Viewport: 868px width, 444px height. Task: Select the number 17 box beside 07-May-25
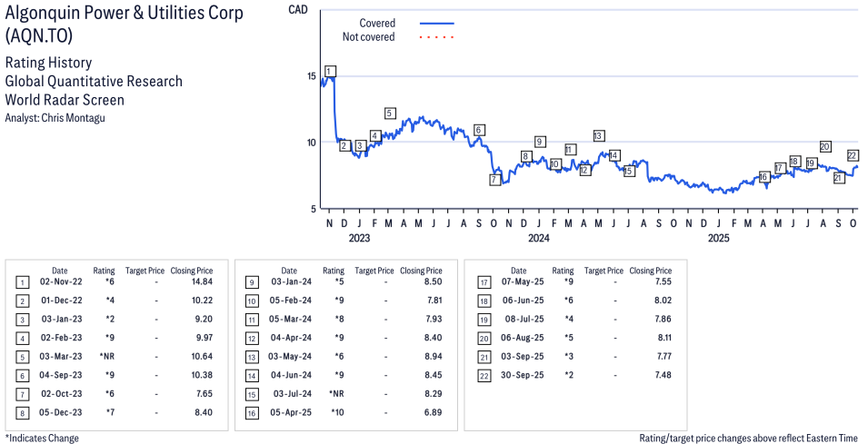482,283
